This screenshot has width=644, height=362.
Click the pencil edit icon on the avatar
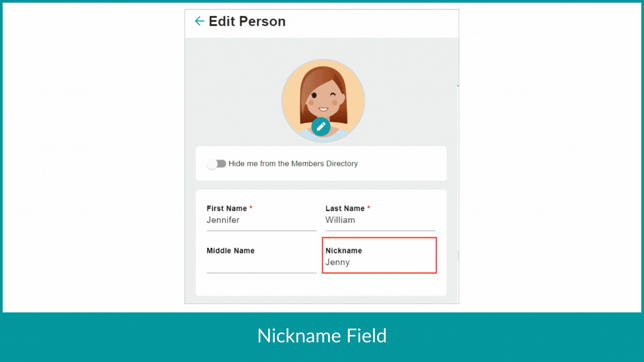321,127
